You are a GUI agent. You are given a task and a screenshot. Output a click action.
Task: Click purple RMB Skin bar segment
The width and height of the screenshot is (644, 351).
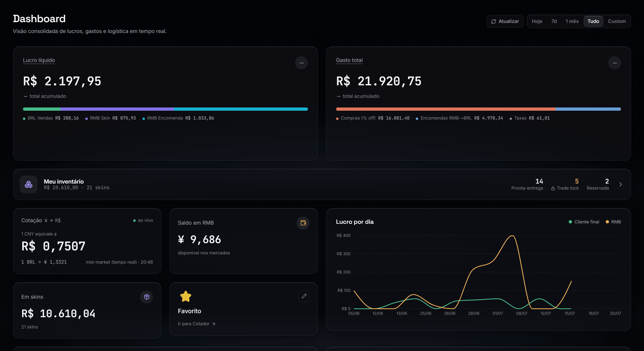pyautogui.click(x=117, y=109)
